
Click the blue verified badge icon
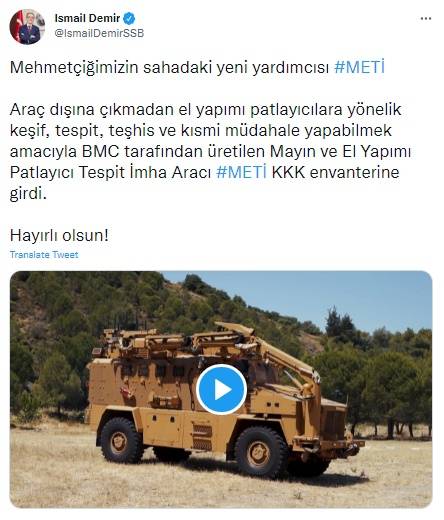pyautogui.click(x=129, y=18)
